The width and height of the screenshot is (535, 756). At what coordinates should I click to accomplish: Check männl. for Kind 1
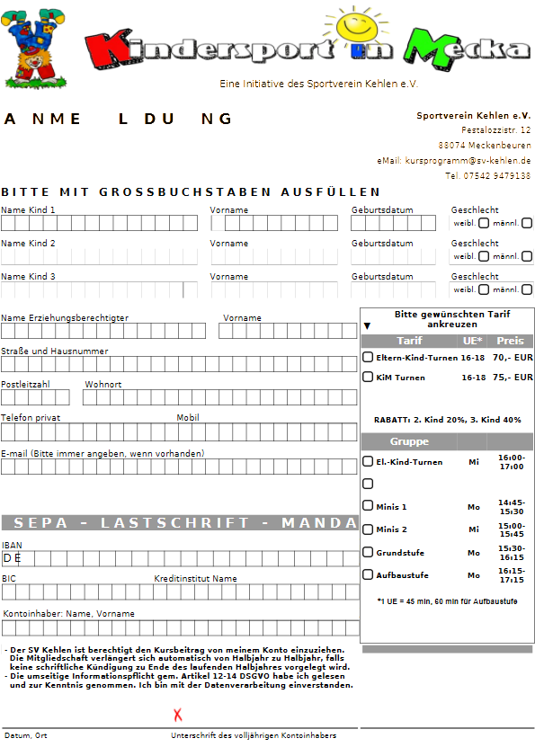coord(527,223)
